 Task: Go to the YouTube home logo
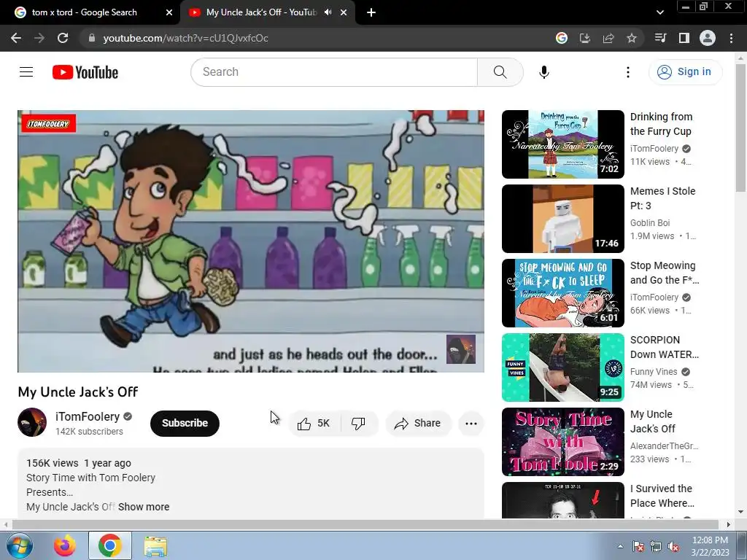click(85, 72)
